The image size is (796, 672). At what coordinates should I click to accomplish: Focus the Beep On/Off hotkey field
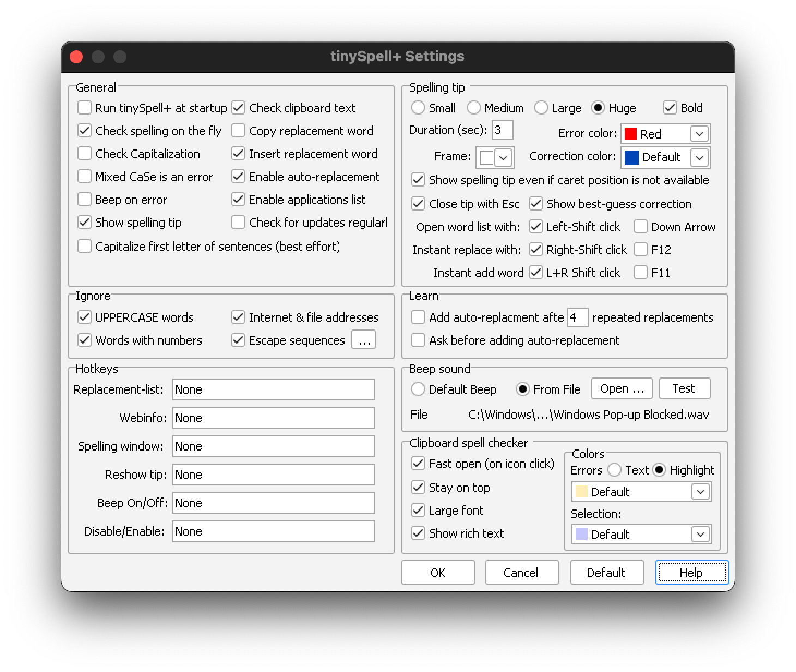click(x=274, y=503)
